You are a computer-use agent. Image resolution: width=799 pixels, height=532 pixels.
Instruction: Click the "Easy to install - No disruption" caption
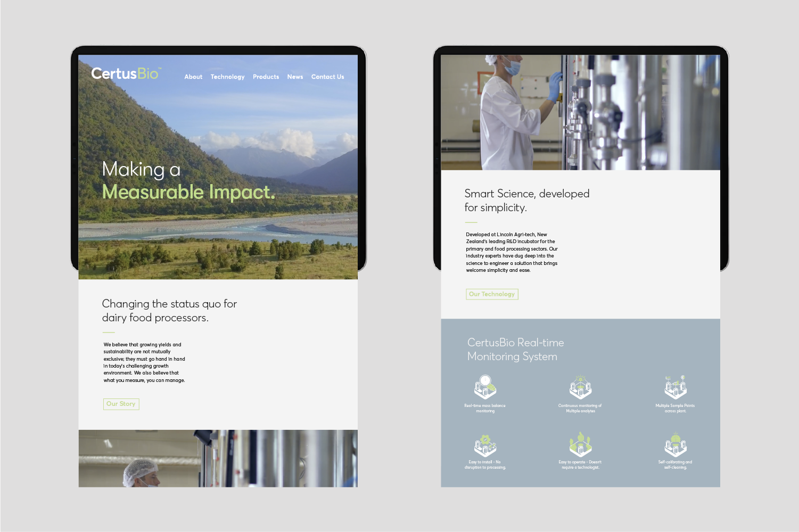(x=485, y=464)
